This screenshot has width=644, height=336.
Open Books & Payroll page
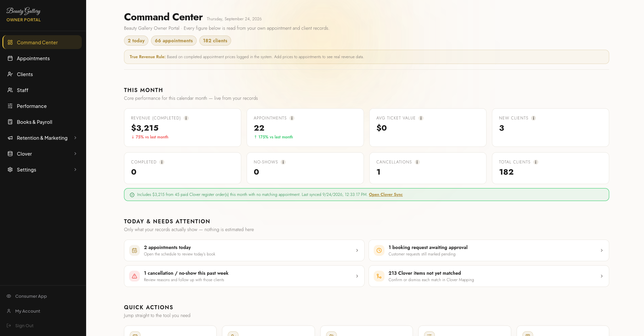coord(42,122)
